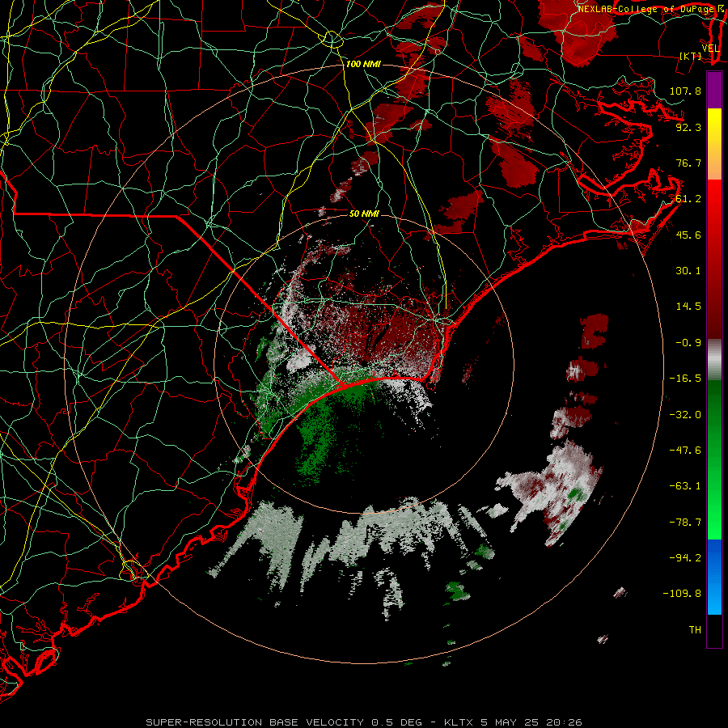Click the 76.7 legend value
Screen dimensions: 728x728
click(688, 163)
